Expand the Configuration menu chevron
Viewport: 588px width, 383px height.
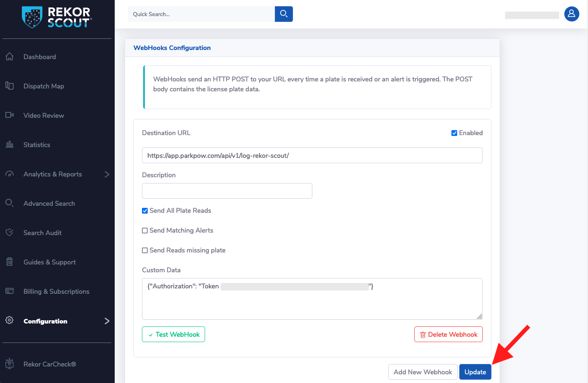107,321
